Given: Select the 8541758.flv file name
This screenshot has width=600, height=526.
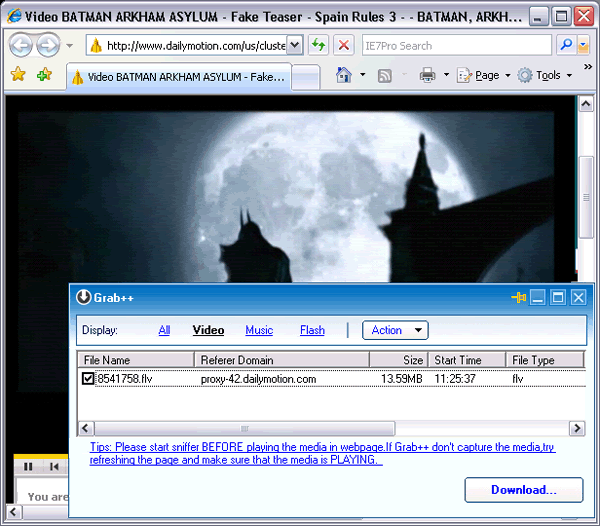Looking at the screenshot, I should pyautogui.click(x=125, y=379).
